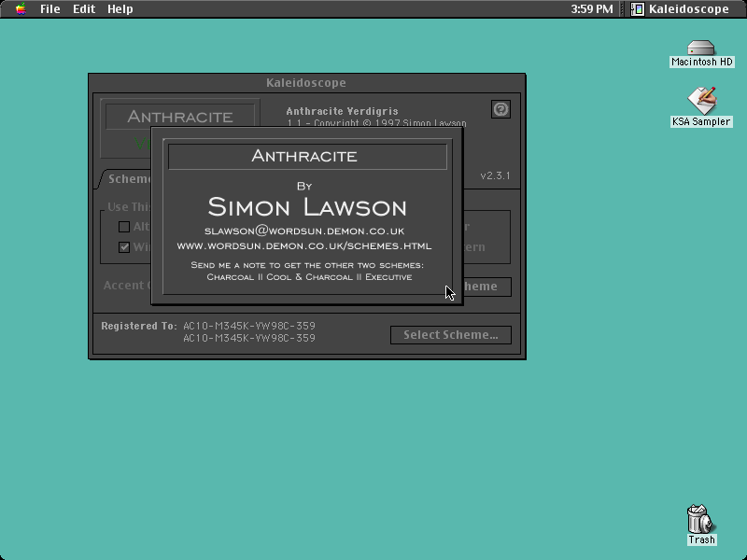Click the v2.3.1 version label
The image size is (747, 560).
click(495, 175)
